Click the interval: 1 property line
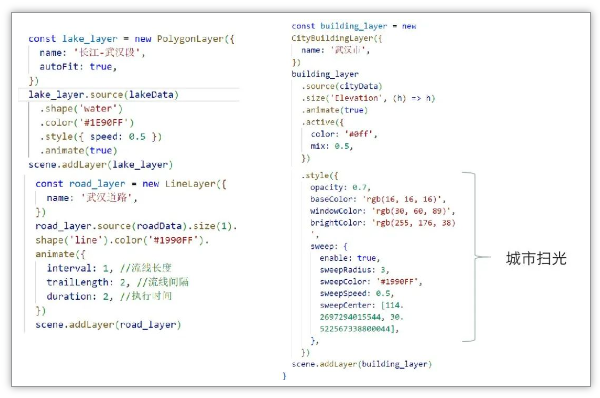The image size is (600, 398). coord(109,268)
